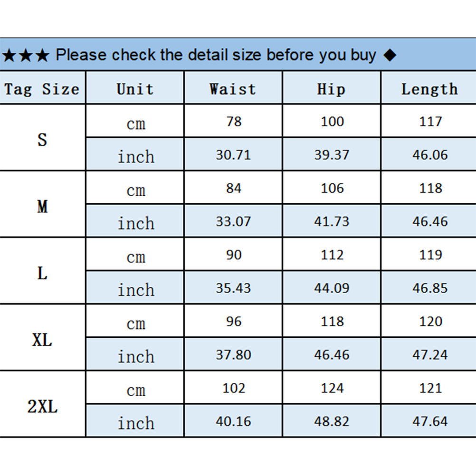Select the S tag size cell
476x476 pixels.
click(x=42, y=140)
